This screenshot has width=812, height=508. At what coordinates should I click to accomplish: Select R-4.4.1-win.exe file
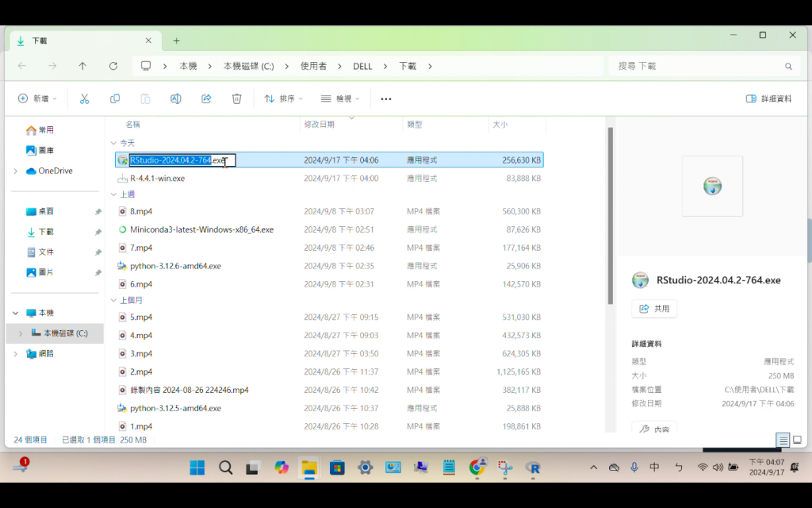point(158,179)
